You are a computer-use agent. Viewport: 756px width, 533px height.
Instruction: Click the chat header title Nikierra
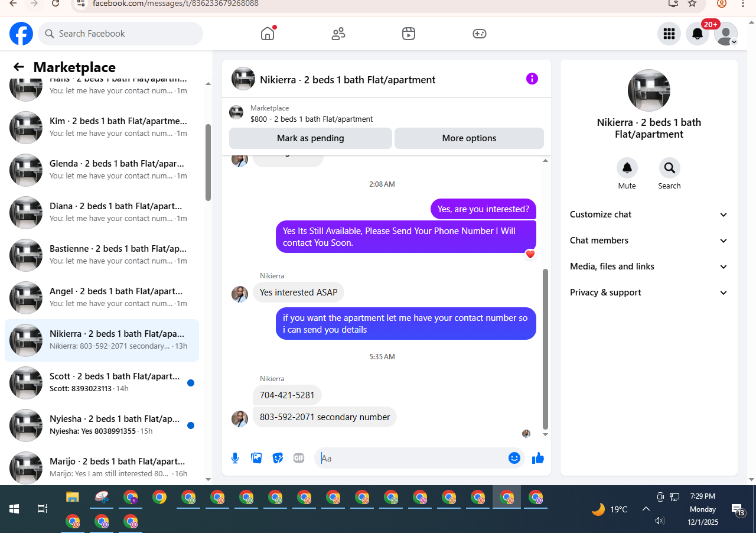point(348,80)
